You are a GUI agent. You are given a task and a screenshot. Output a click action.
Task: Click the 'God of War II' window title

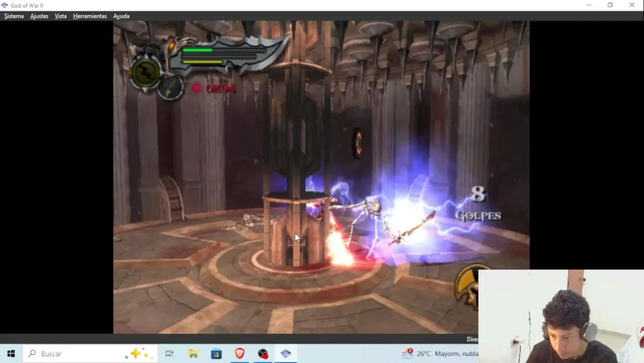pos(27,6)
